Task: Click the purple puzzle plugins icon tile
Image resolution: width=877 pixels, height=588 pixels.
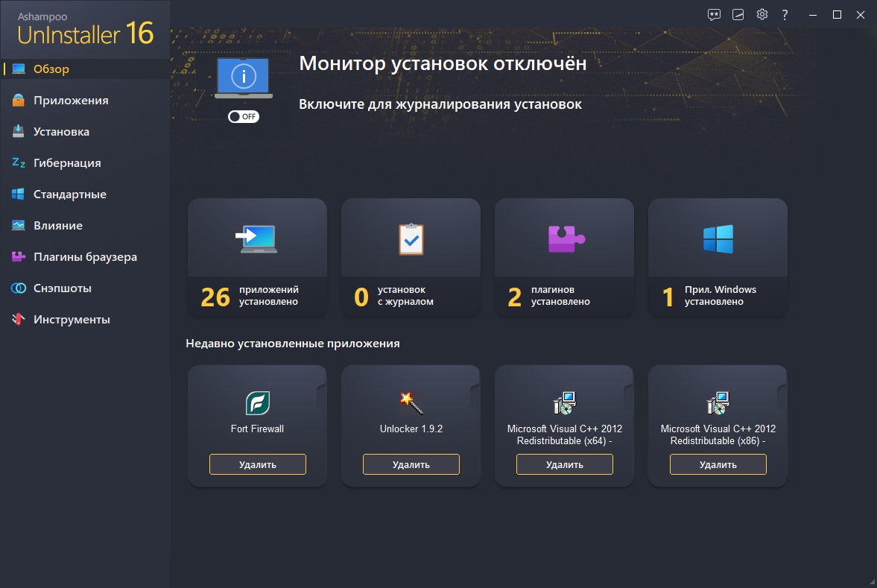Action: (565, 238)
